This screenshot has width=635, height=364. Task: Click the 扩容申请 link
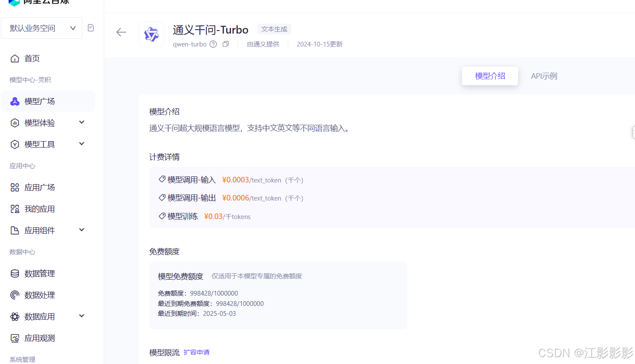197,352
